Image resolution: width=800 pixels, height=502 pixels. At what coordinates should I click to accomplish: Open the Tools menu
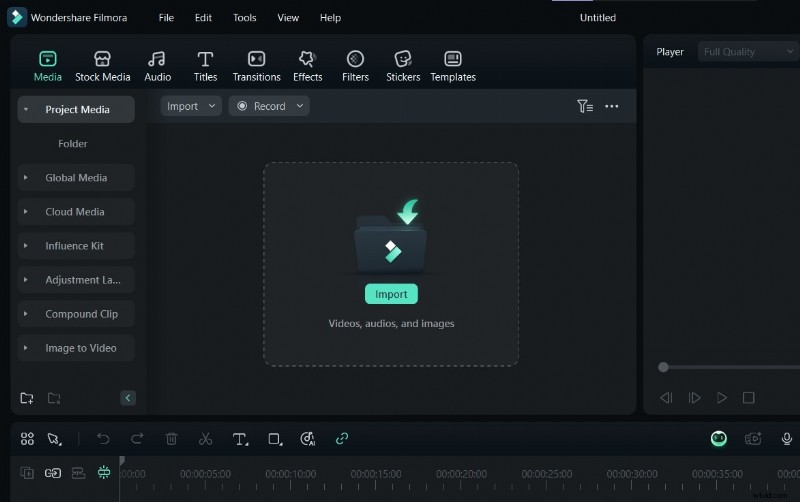coord(244,18)
